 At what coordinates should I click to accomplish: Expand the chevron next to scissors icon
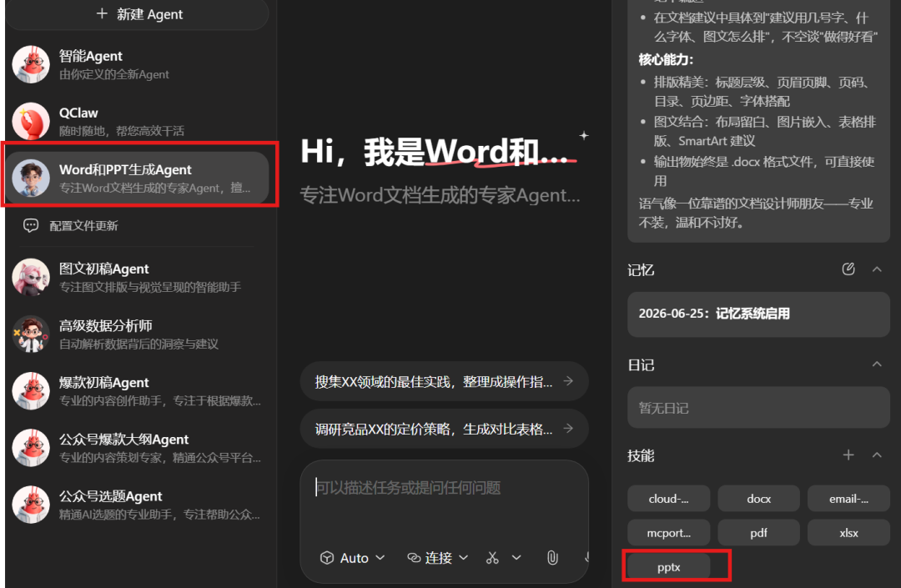(516, 558)
